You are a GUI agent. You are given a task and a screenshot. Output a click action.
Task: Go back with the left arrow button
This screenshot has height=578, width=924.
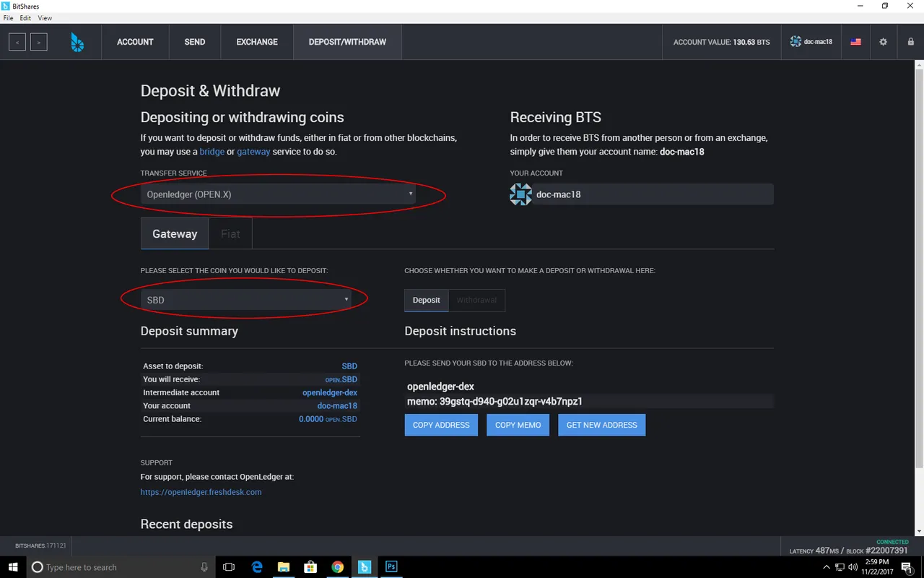click(17, 42)
